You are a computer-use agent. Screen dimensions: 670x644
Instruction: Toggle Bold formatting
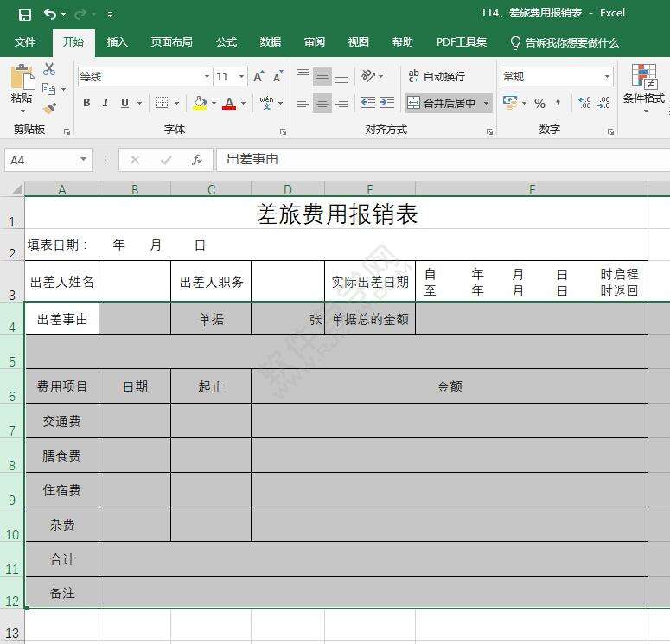[86, 103]
